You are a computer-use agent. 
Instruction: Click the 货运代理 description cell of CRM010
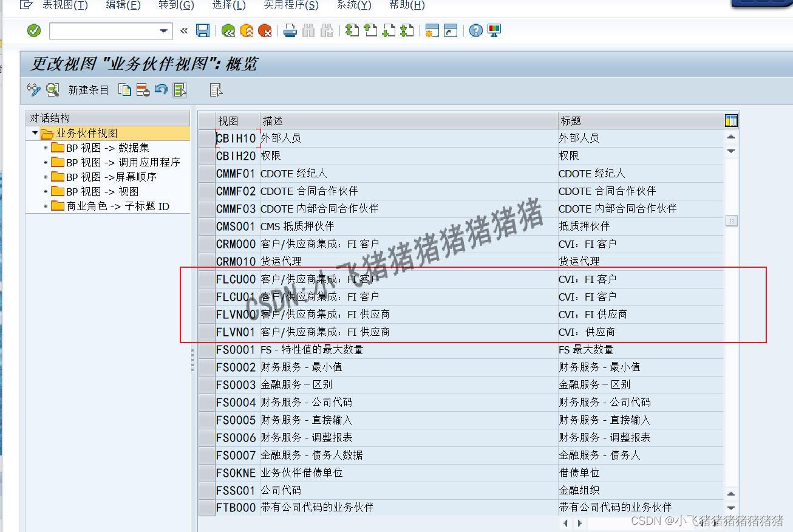(x=409, y=261)
